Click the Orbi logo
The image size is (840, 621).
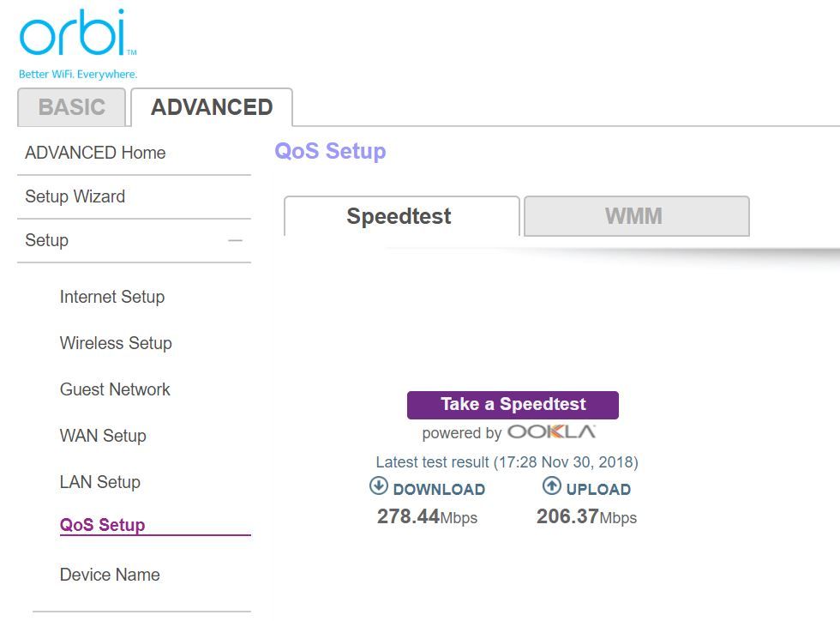point(78,44)
